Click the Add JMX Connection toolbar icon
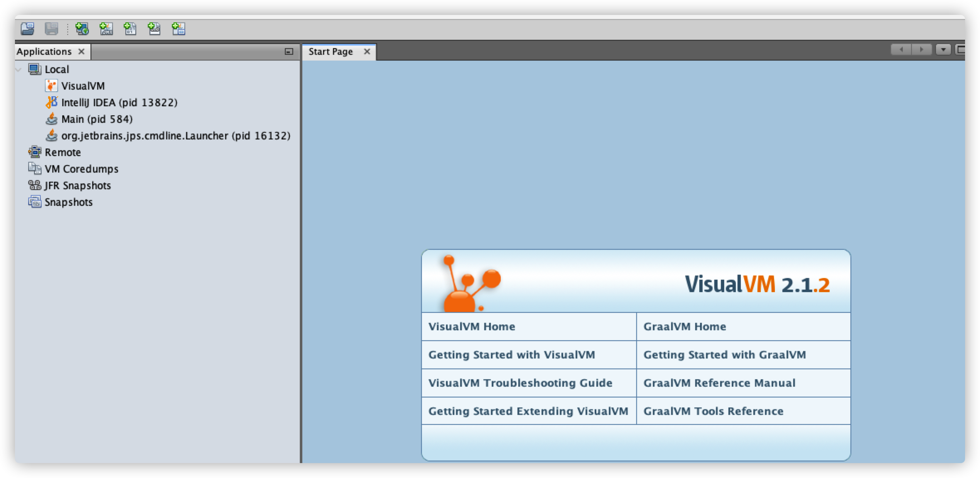Image resolution: width=980 pixels, height=478 pixels. 106,29
